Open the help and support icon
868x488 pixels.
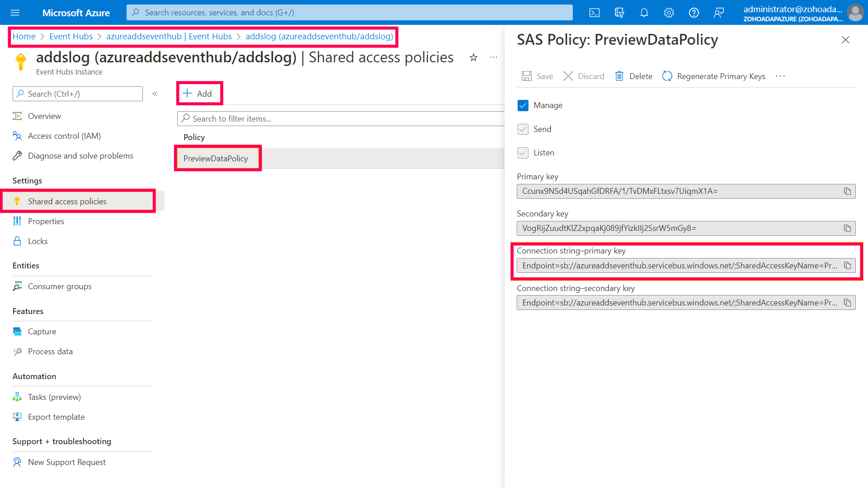click(693, 12)
